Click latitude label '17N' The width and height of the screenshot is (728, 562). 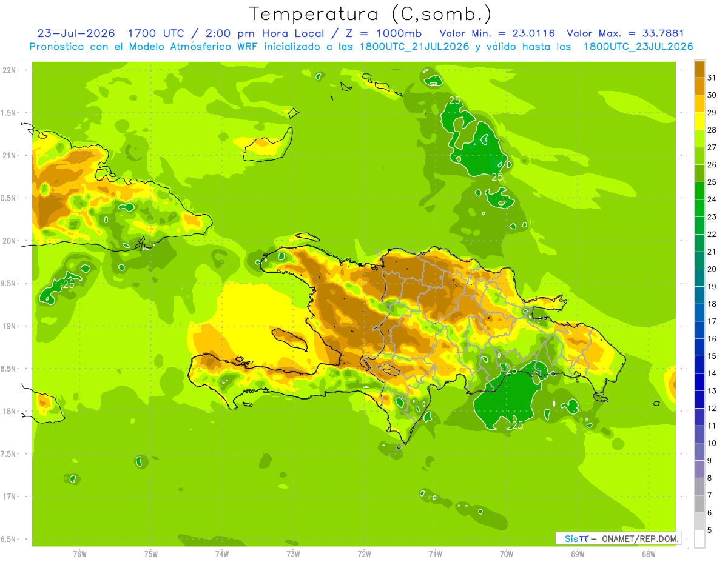8,497
